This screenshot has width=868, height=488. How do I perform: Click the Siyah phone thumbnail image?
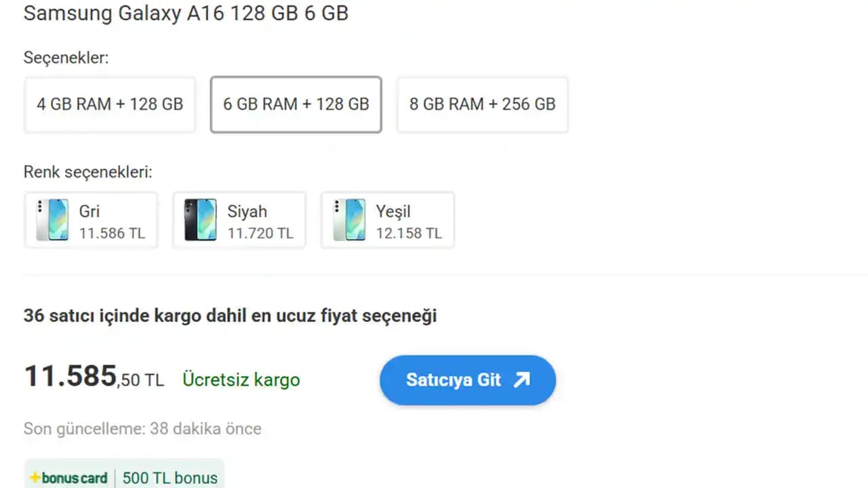(x=200, y=220)
